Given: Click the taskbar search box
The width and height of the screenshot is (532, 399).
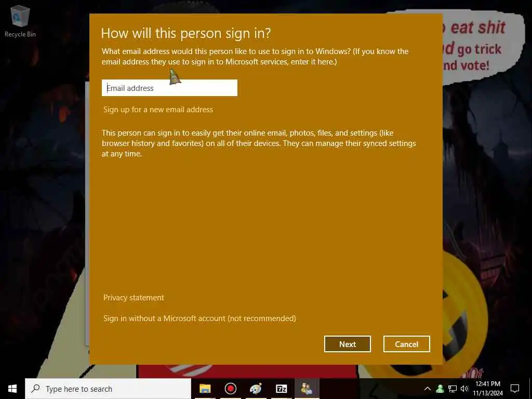Looking at the screenshot, I should point(108,389).
